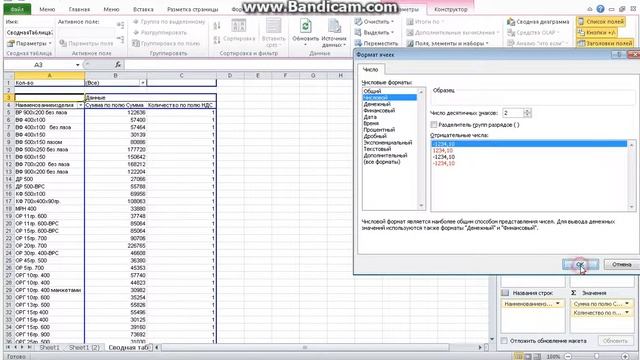This screenshot has width=640, height=360.
Task: Click zoom out minus icon
Action: pyautogui.click(x=567, y=356)
